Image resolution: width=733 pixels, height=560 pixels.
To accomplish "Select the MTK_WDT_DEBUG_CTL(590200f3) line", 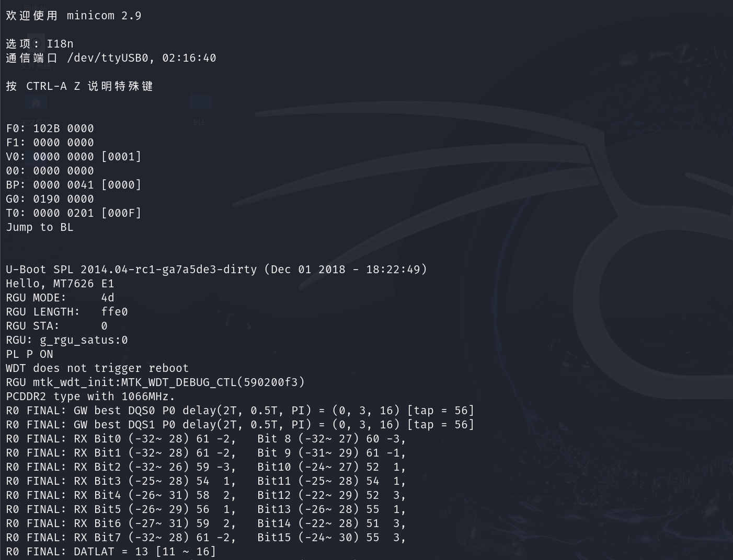I will pos(155,382).
